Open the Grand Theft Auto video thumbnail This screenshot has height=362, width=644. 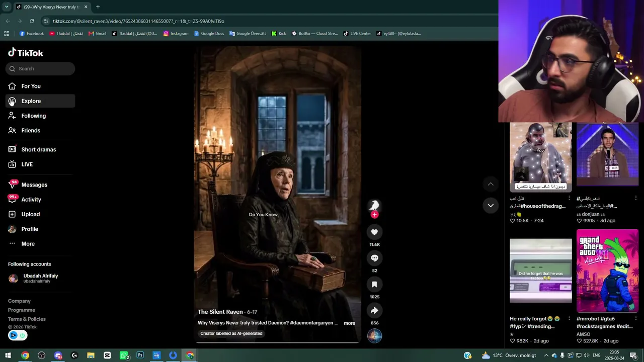coord(607,271)
